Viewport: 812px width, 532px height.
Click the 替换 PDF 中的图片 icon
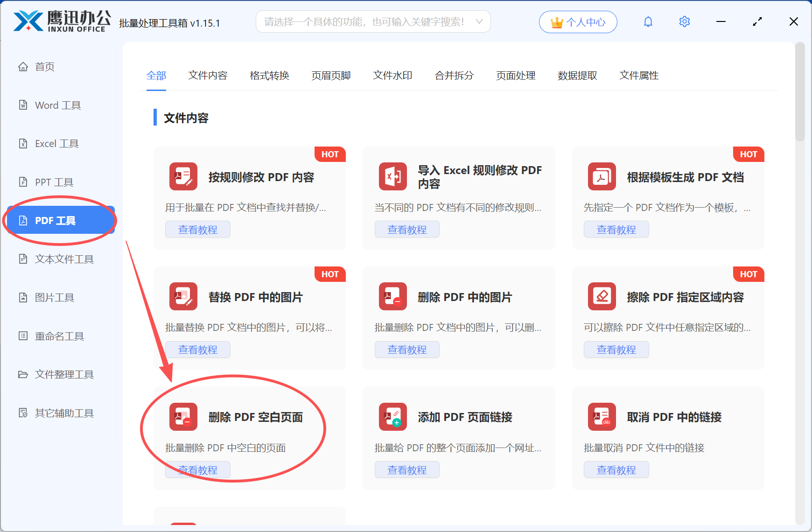tap(183, 296)
